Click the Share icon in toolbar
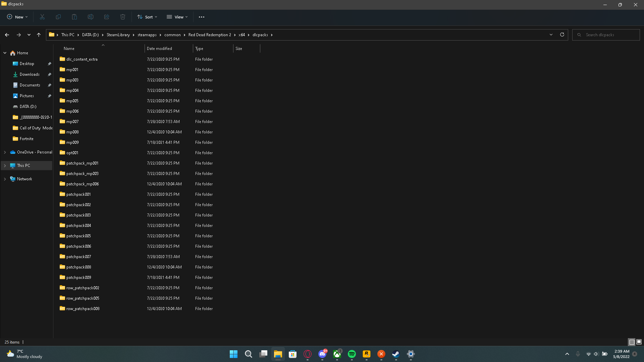This screenshot has width=644, height=362. coord(107,17)
